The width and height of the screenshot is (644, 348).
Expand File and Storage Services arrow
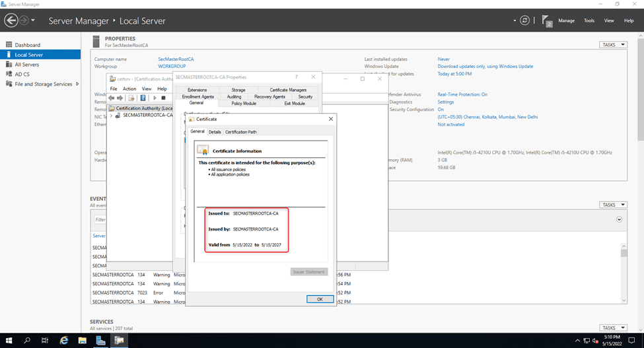(77, 84)
